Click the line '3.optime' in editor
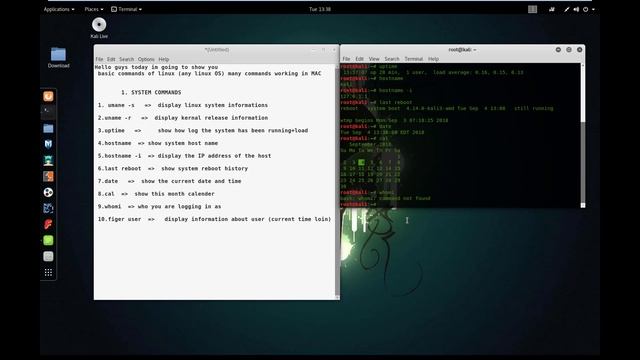 pyautogui.click(x=203, y=131)
